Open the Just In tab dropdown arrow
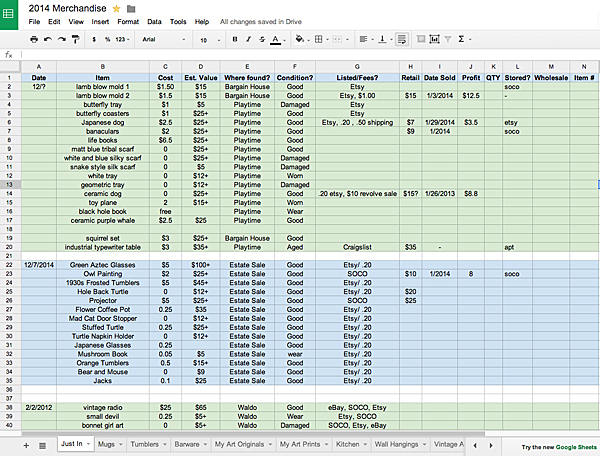Viewport: 600px width, 456px height. 88,444
